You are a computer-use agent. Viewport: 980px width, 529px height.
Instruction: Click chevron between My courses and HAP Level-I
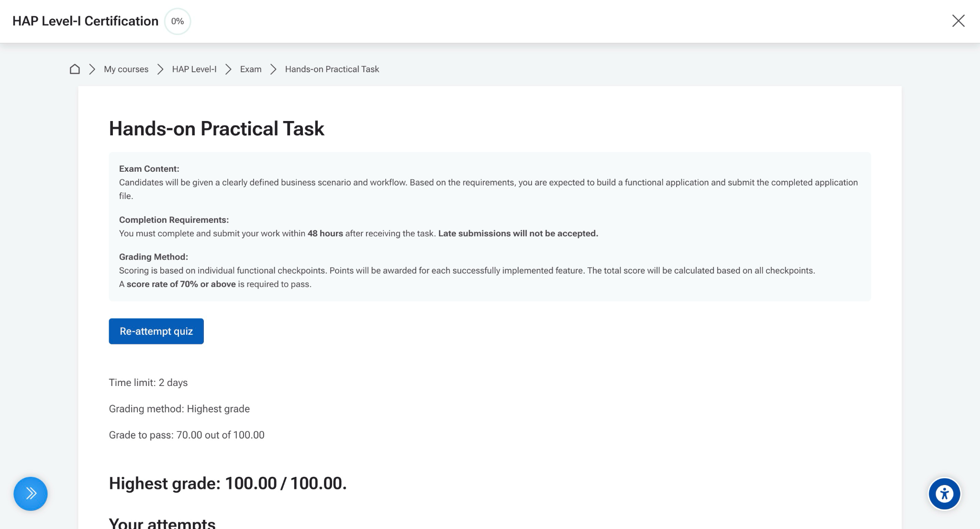160,69
